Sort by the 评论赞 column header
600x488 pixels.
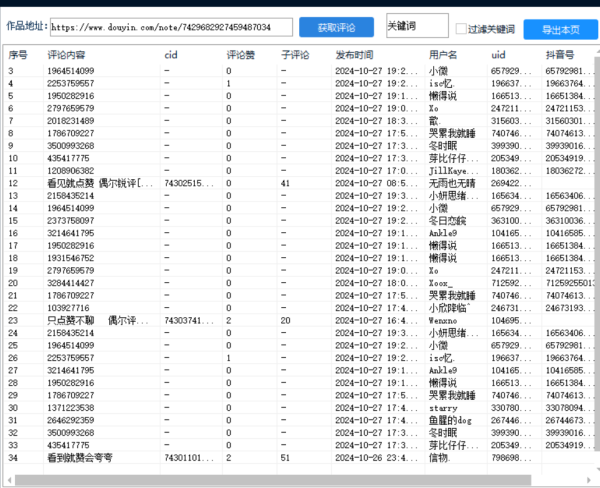[x=240, y=56]
